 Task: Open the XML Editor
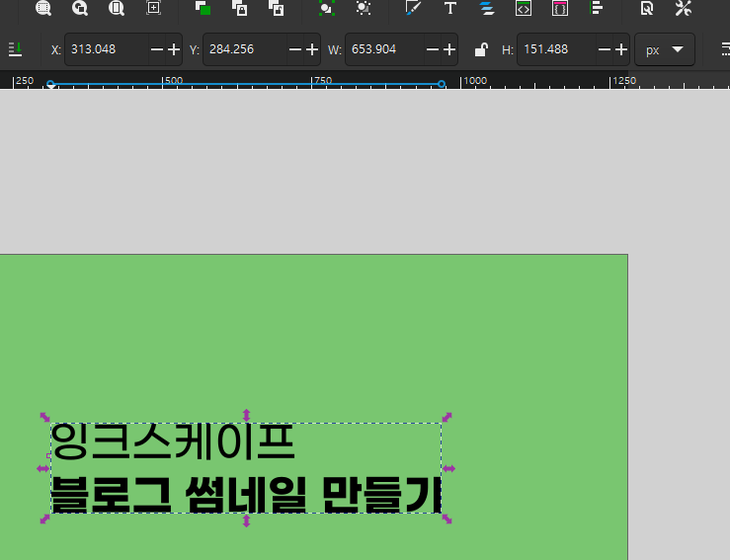pos(524,8)
